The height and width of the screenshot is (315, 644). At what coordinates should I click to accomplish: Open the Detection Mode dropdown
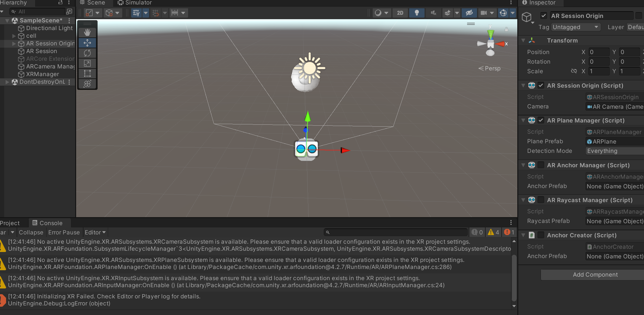tap(614, 151)
